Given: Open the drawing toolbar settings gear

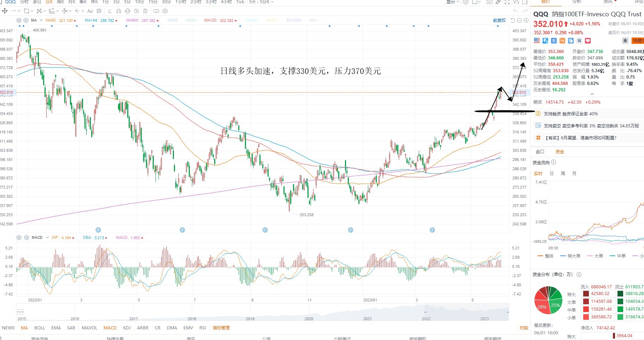Looking at the screenshot, I should pyautogui.click(x=165, y=11).
